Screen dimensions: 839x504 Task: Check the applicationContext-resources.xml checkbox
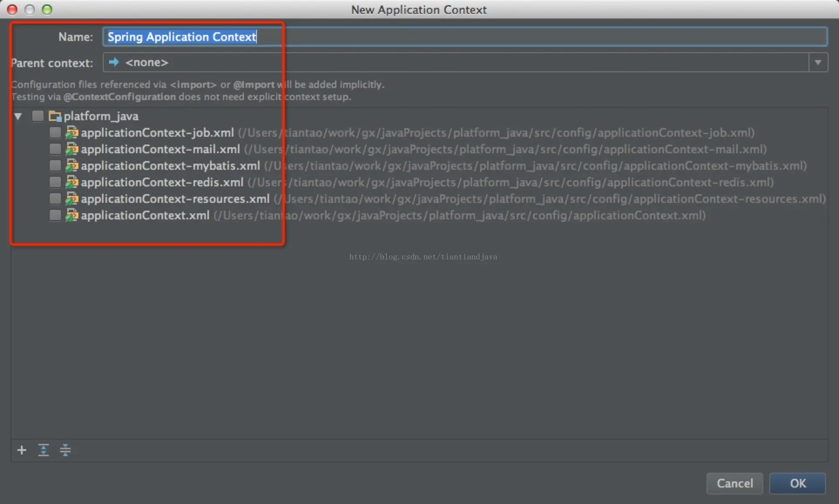tap(55, 199)
